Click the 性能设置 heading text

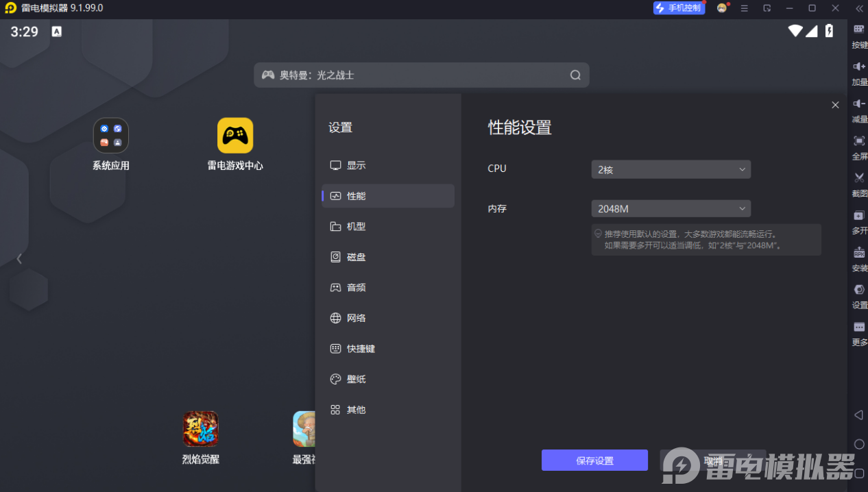(520, 127)
